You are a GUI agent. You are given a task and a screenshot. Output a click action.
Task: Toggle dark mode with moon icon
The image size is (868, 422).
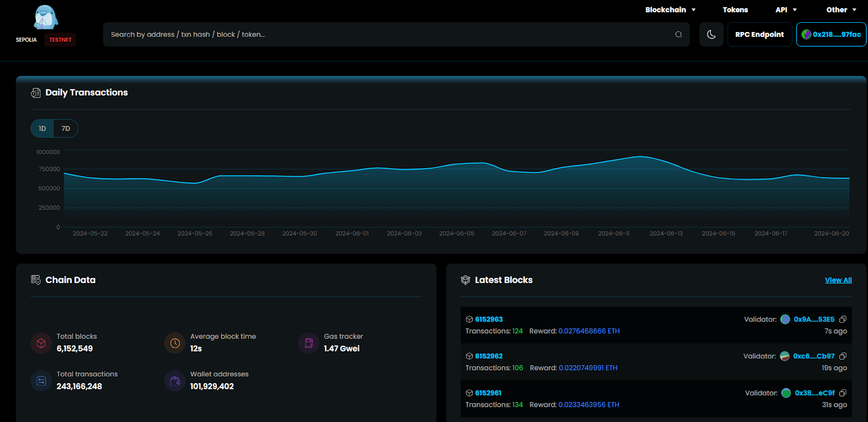(711, 35)
